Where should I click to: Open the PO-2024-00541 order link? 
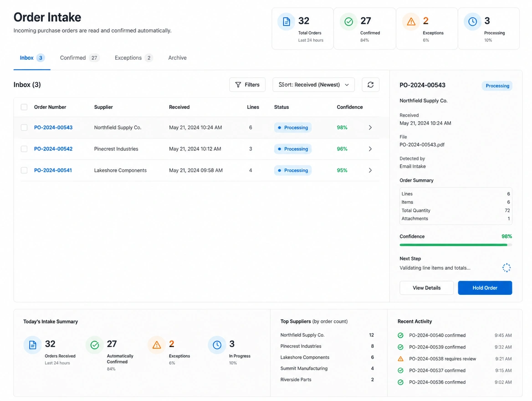53,170
